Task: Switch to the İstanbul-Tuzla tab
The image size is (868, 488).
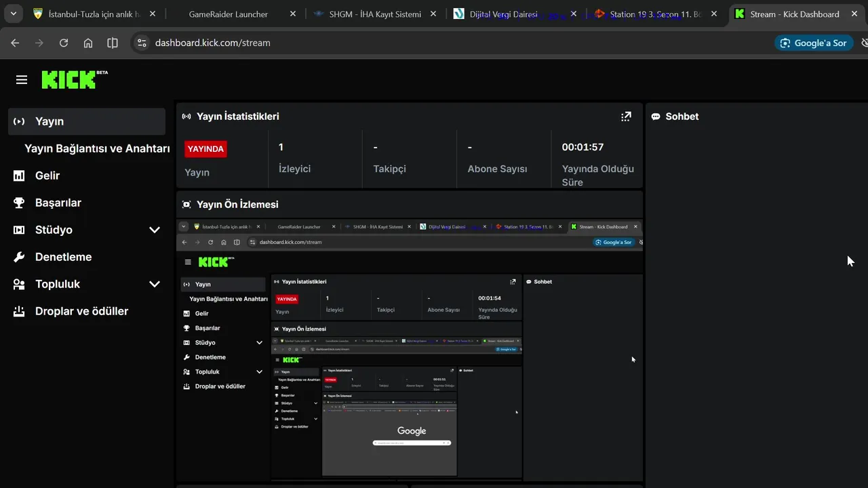Action: point(94,14)
